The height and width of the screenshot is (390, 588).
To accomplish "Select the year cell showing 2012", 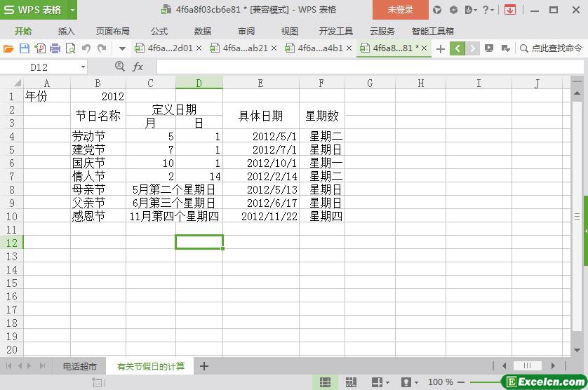I will click(98, 96).
